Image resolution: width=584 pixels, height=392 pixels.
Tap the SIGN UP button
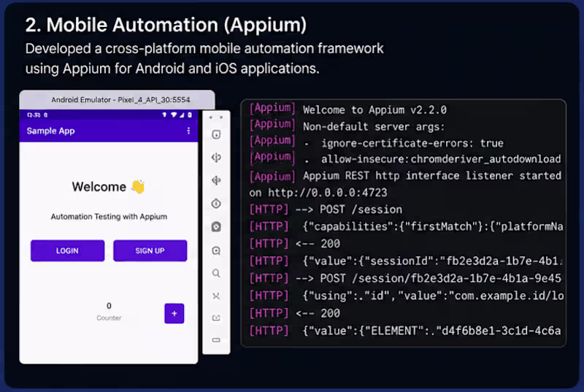click(x=150, y=250)
